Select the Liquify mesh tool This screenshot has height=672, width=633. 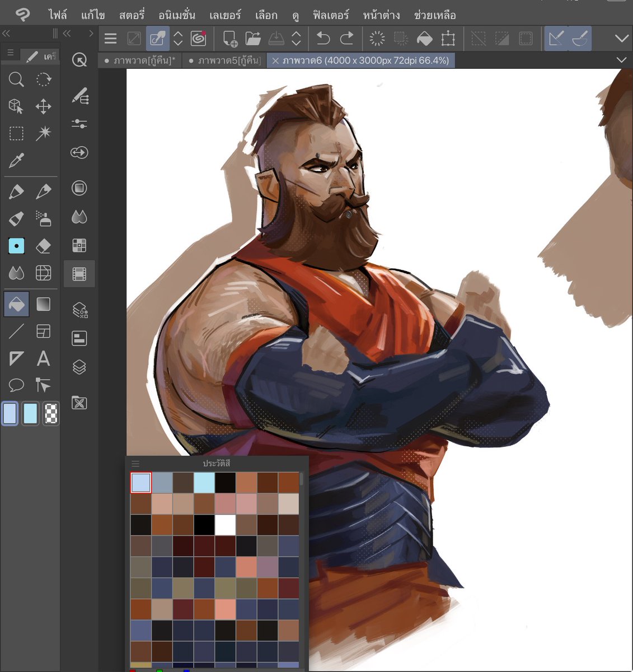pos(44,273)
